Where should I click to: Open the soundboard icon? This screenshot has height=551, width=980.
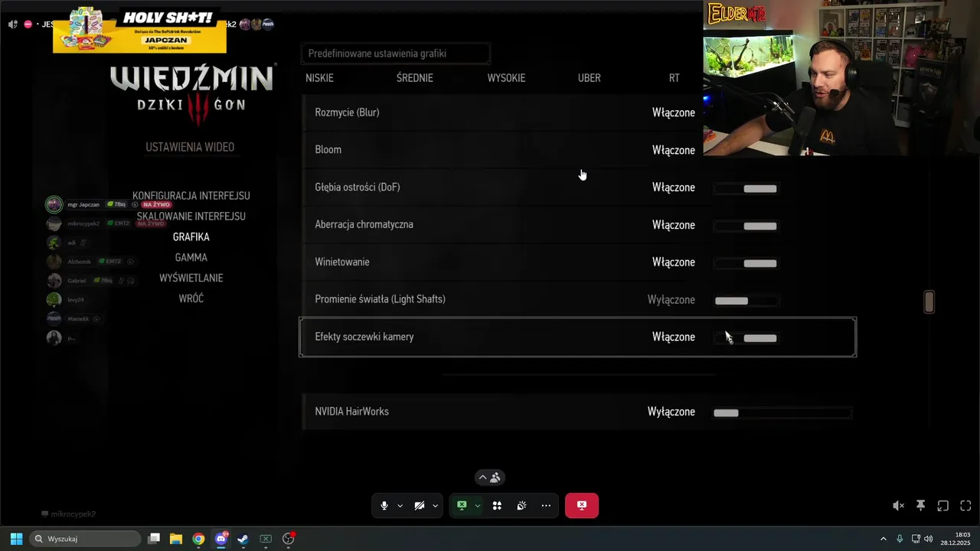[521, 506]
